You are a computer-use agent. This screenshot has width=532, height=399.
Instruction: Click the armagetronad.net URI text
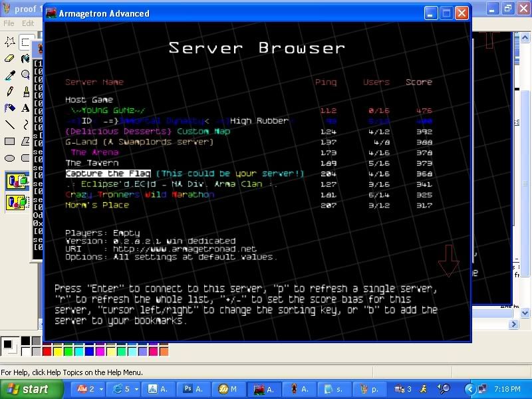pos(185,249)
